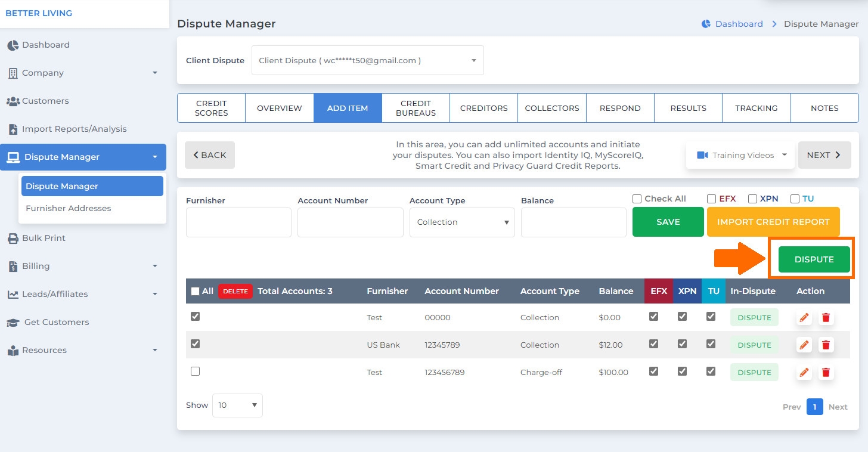
Task: Click the green Save button
Action: tap(668, 222)
